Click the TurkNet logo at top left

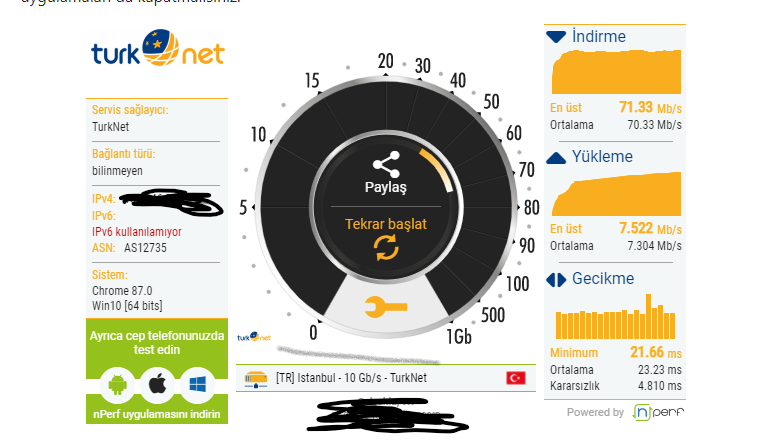[x=157, y=48]
